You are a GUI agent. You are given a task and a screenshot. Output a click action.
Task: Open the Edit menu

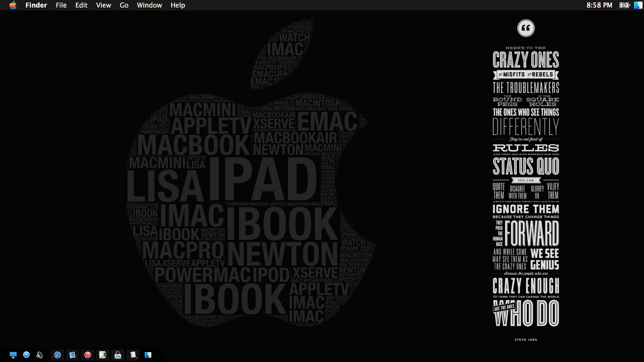coord(82,5)
